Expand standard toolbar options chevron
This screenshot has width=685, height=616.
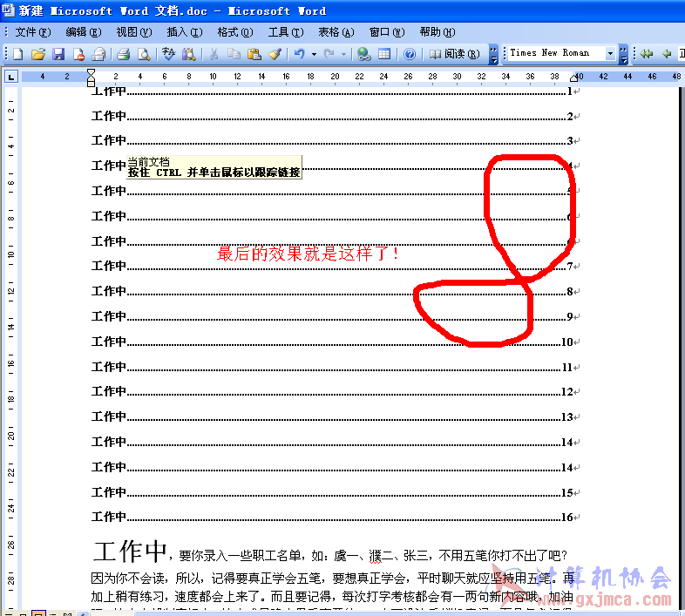coord(493,54)
